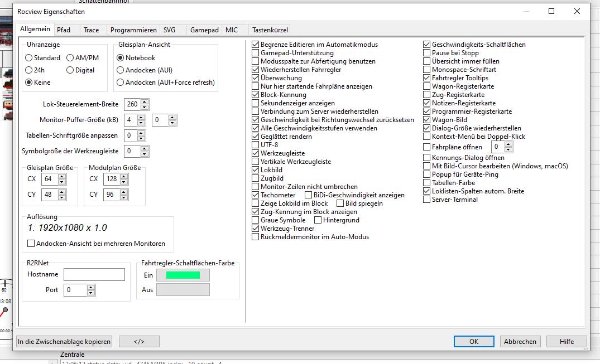Increase Modulplan Größe CY value

tap(123, 192)
